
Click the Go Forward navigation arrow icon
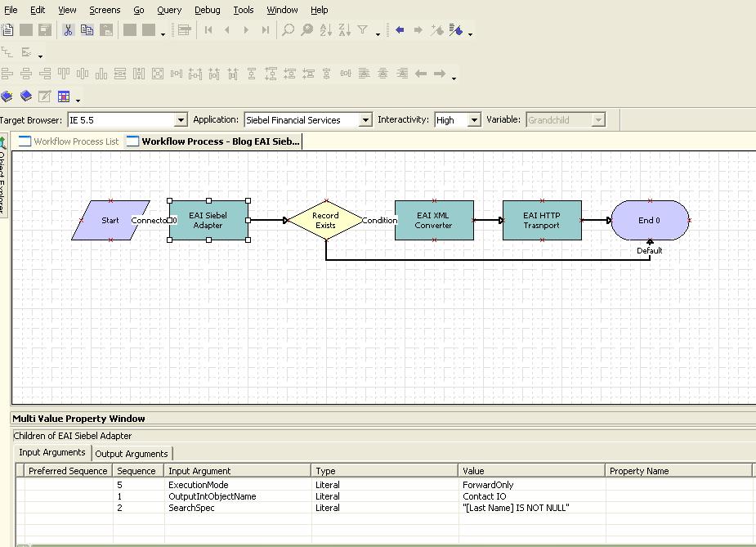click(418, 29)
